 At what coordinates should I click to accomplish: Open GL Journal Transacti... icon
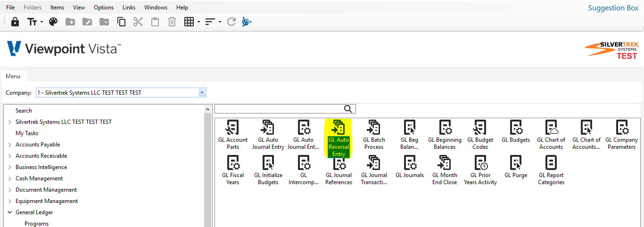[x=374, y=170]
